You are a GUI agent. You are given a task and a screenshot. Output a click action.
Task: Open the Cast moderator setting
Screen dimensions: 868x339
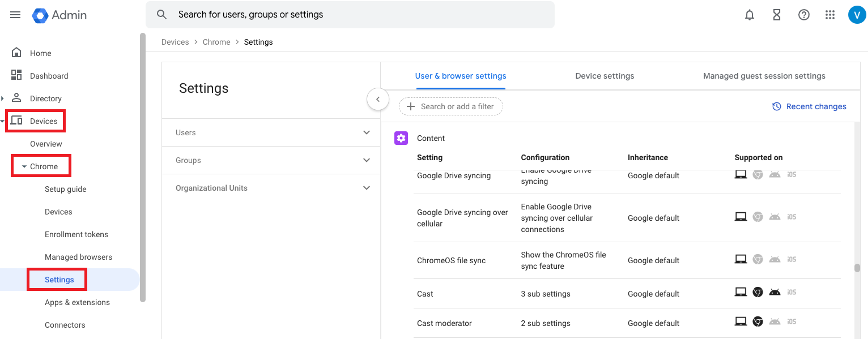627,323
